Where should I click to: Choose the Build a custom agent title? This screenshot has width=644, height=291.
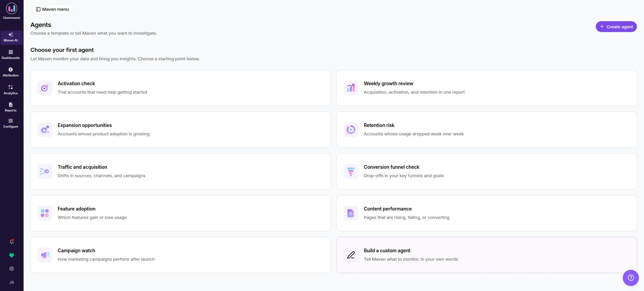coord(387,251)
